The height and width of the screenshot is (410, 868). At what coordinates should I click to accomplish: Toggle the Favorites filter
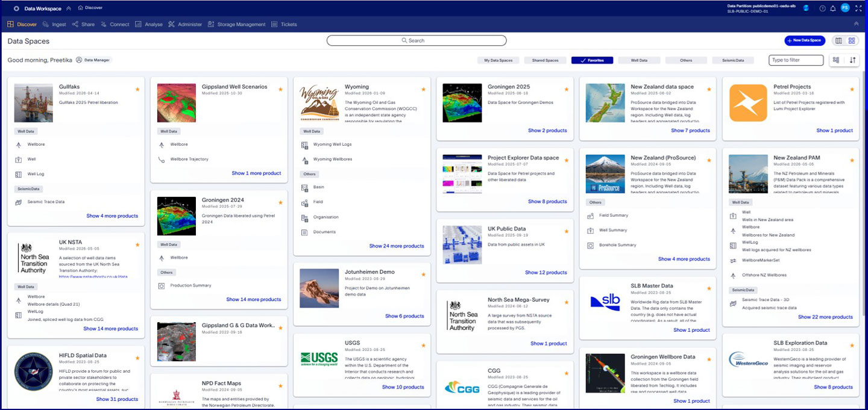[x=592, y=60]
